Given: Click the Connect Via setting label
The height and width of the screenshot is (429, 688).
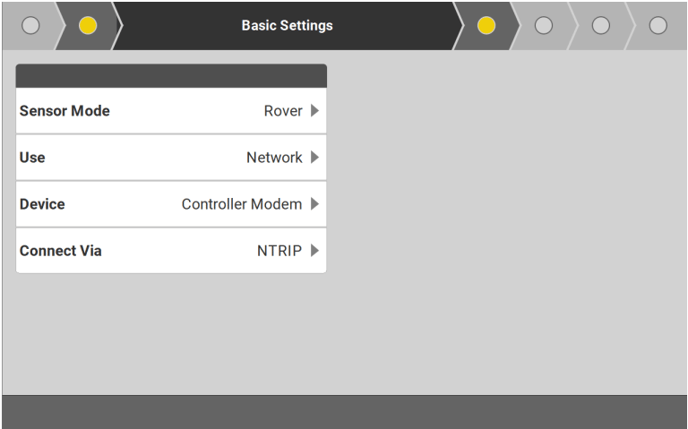Looking at the screenshot, I should pos(61,250).
